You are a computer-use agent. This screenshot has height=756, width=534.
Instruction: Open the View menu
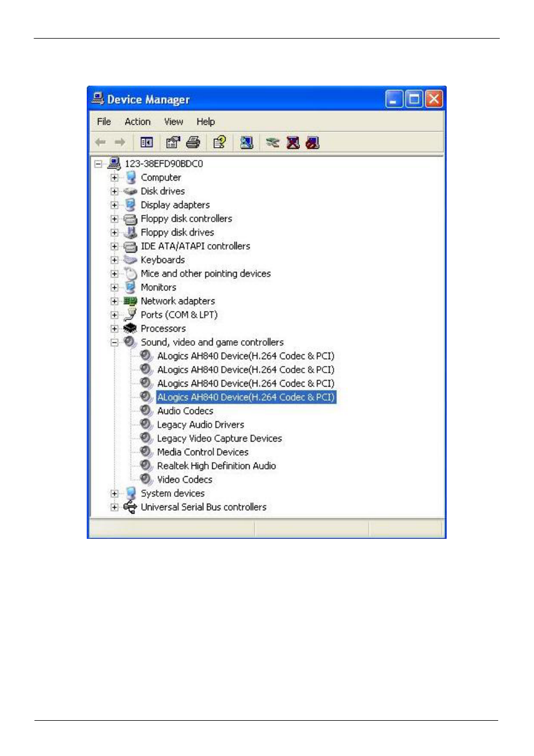[x=174, y=121]
